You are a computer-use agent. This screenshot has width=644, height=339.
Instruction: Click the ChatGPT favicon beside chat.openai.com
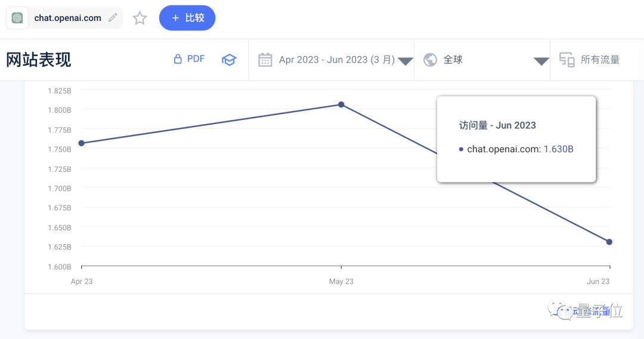click(x=17, y=18)
